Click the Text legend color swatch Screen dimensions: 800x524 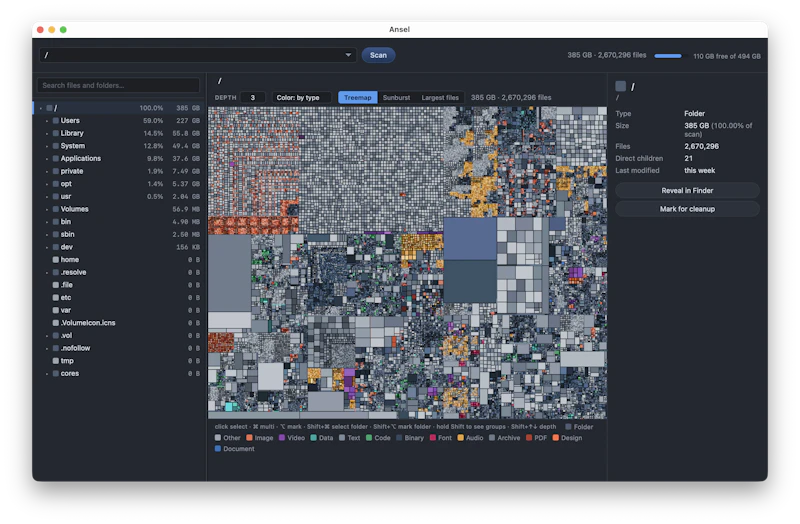tap(342, 438)
